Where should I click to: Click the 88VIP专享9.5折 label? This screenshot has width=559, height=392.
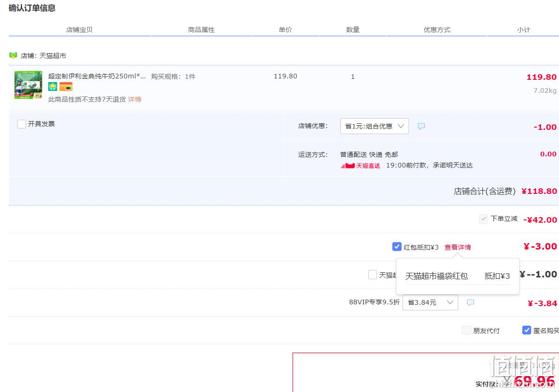tap(374, 302)
